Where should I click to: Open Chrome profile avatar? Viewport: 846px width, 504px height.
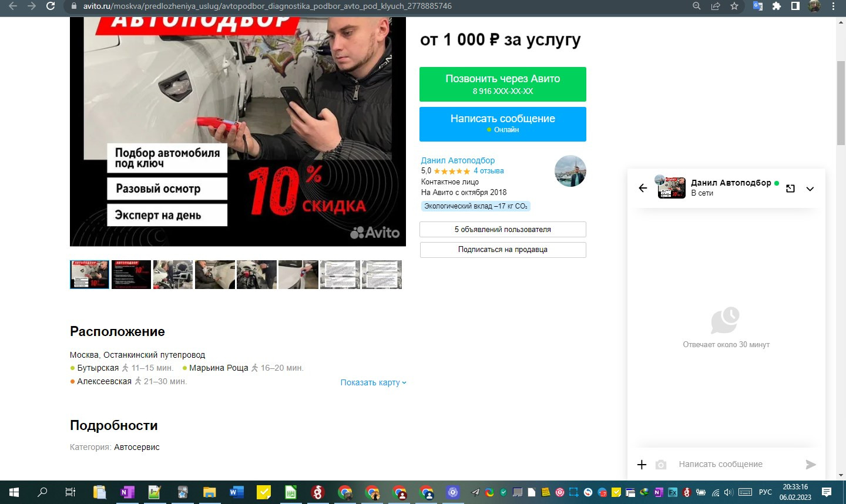click(814, 6)
